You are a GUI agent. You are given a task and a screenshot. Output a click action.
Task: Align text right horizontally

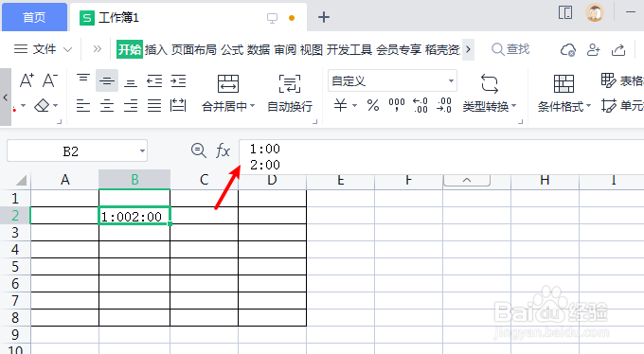[x=131, y=106]
